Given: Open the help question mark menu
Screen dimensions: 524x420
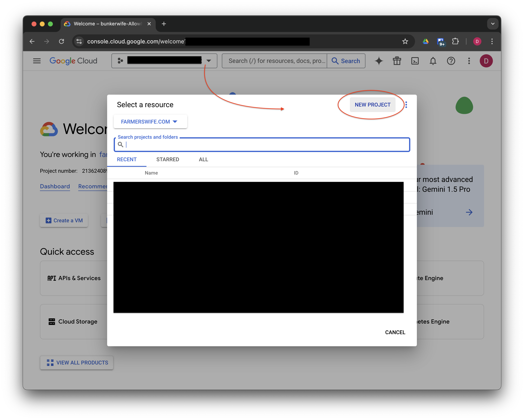Looking at the screenshot, I should pos(451,61).
